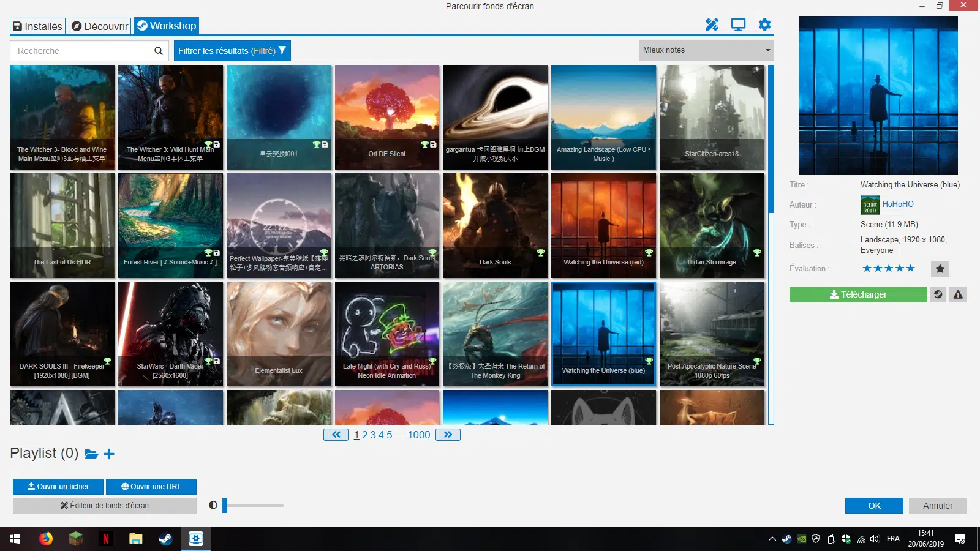This screenshot has height=551, width=980.
Task: Show hidden system tray icons
Action: coord(772,539)
